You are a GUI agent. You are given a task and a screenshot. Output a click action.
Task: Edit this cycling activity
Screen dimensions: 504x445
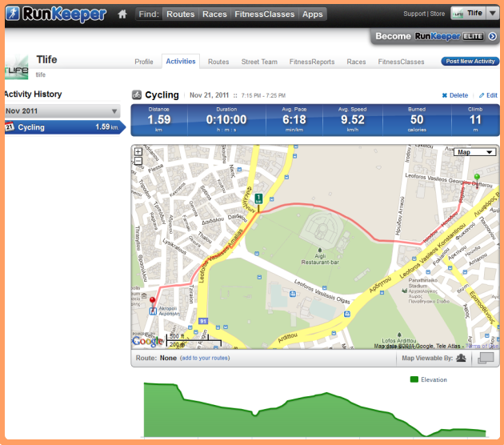[x=488, y=95]
